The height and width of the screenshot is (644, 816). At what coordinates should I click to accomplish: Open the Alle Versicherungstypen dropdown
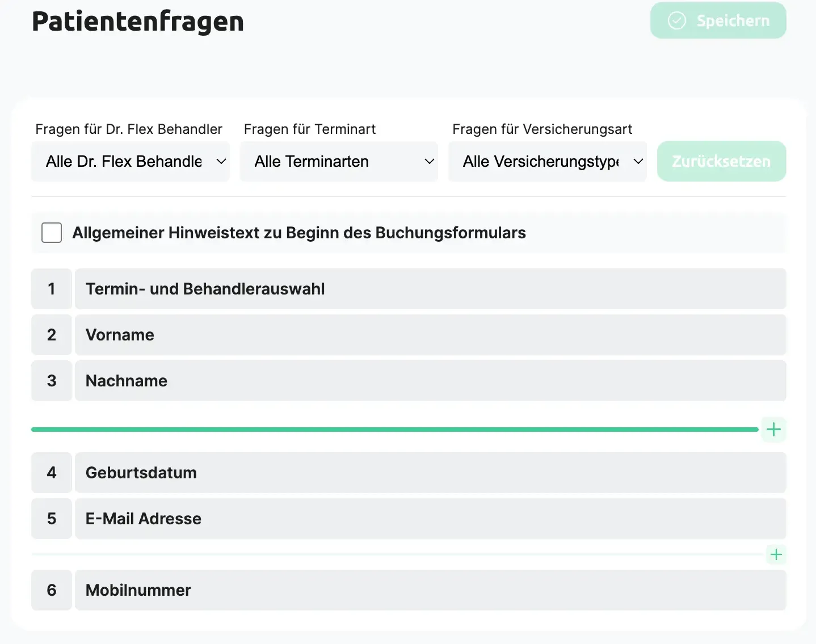tap(548, 162)
